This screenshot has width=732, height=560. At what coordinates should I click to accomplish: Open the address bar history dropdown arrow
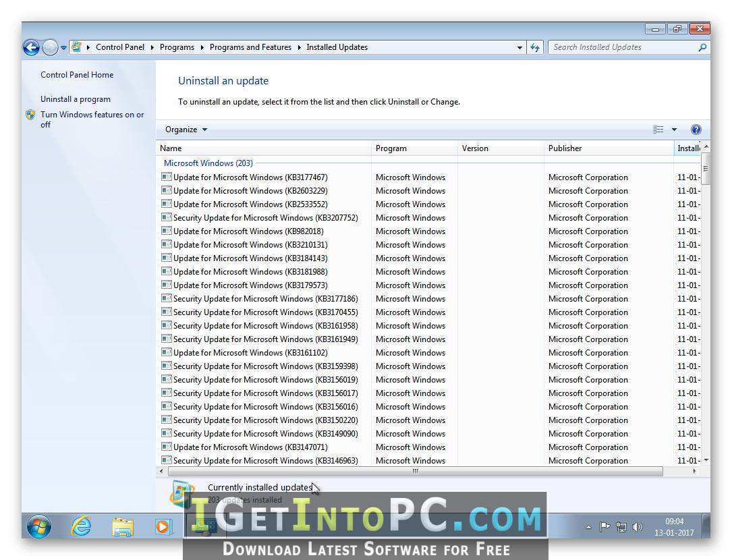tap(519, 48)
